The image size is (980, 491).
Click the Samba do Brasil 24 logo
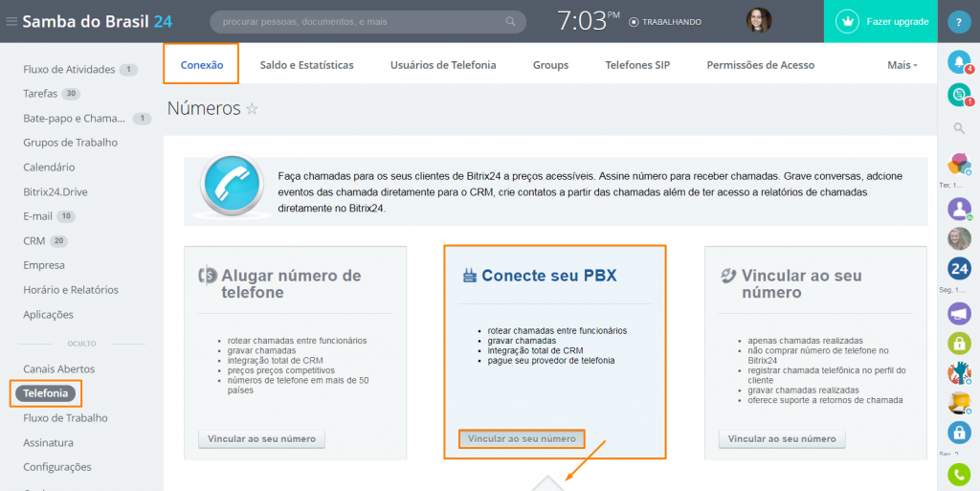98,22
